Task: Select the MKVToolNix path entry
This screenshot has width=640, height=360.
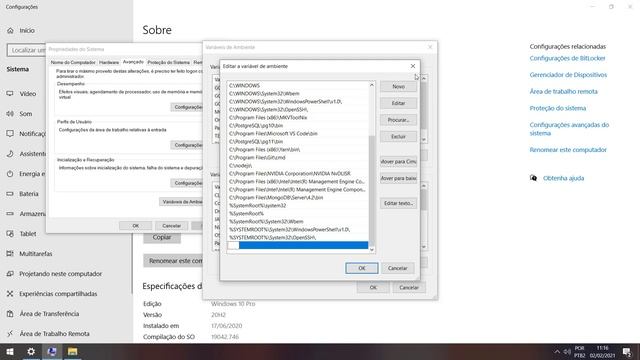Action: [298, 118]
